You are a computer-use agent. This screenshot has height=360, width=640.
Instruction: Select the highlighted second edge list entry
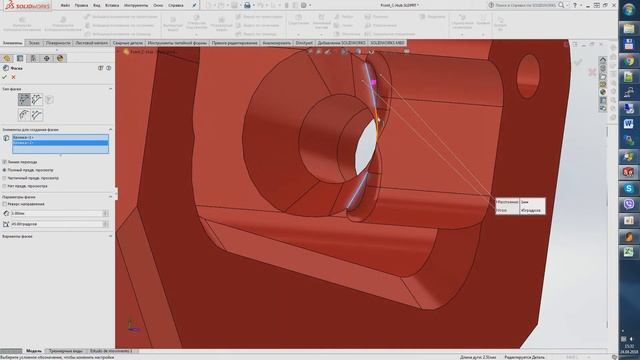tap(60, 143)
